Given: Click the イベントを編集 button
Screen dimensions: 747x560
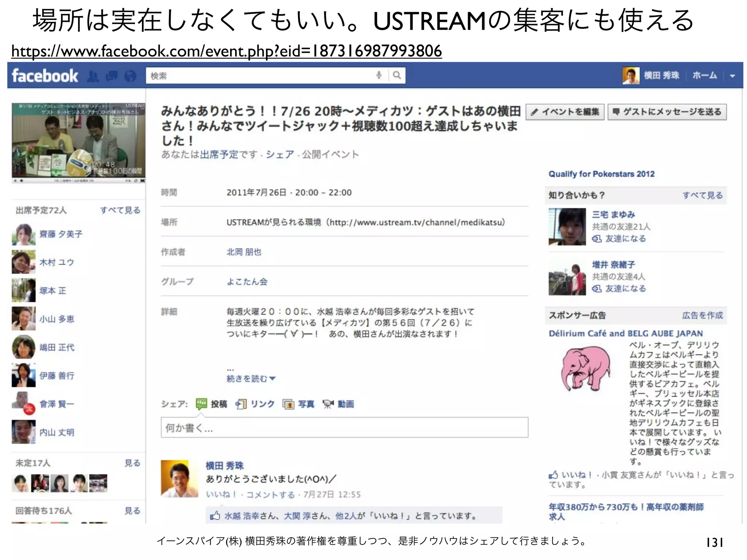Looking at the screenshot, I should (x=565, y=112).
